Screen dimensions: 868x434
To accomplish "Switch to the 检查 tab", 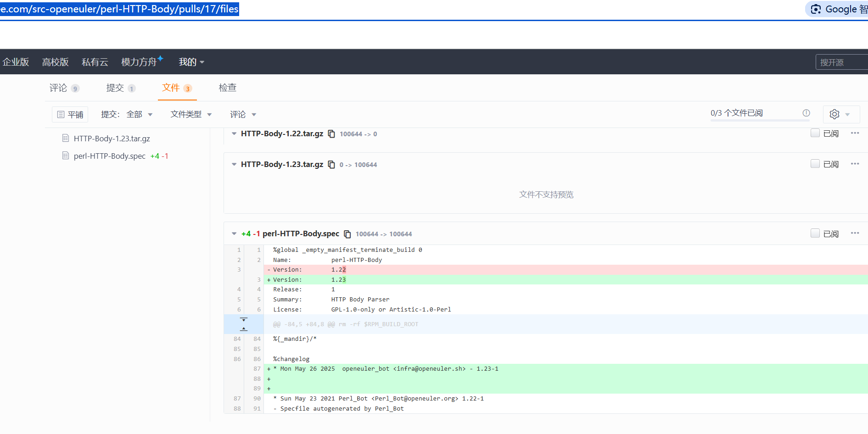I will click(227, 88).
